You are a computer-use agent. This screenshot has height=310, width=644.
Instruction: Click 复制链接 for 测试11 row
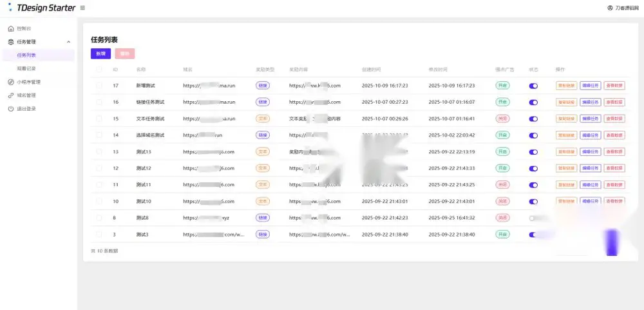[566, 184]
